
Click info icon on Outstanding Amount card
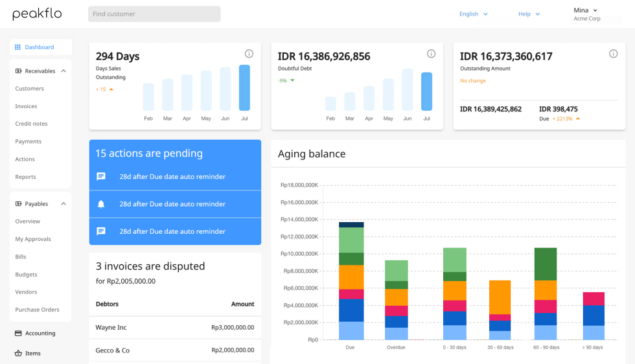(613, 54)
